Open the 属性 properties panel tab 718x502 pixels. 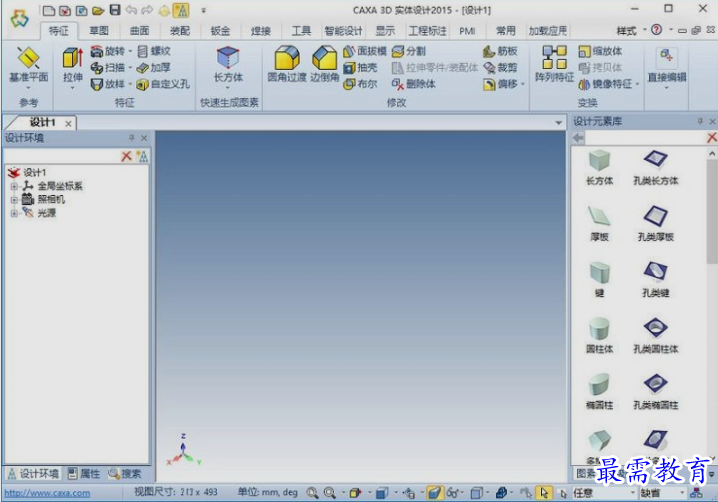point(84,474)
